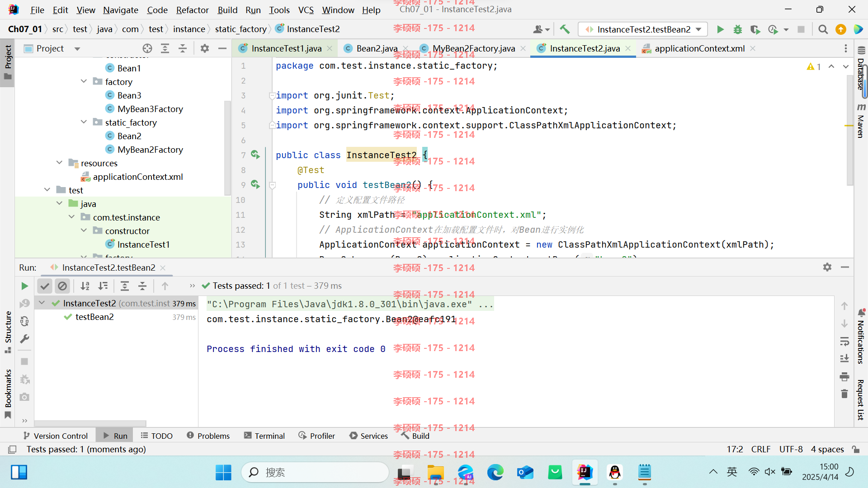868x488 pixels.
Task: Switch to MyBean2Factory.java tab
Action: [x=473, y=48]
